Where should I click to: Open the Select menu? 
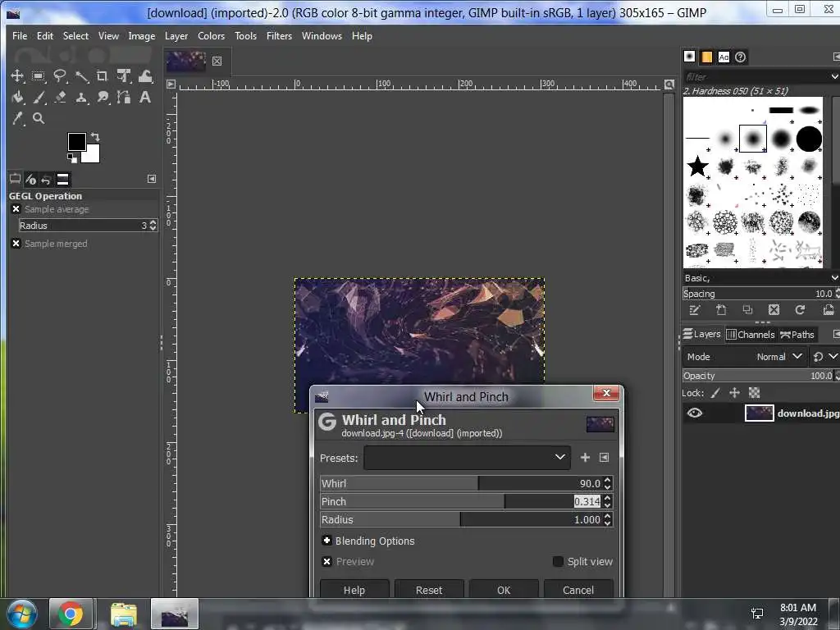[75, 36]
